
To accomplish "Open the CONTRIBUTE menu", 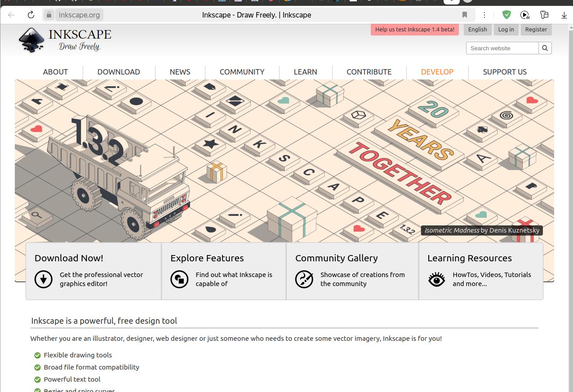I will click(369, 72).
